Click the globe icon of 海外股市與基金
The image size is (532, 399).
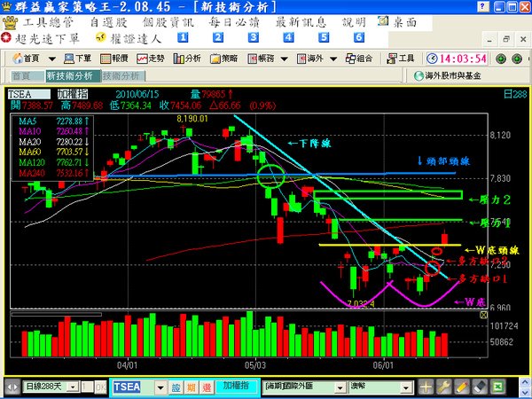[x=419, y=75]
